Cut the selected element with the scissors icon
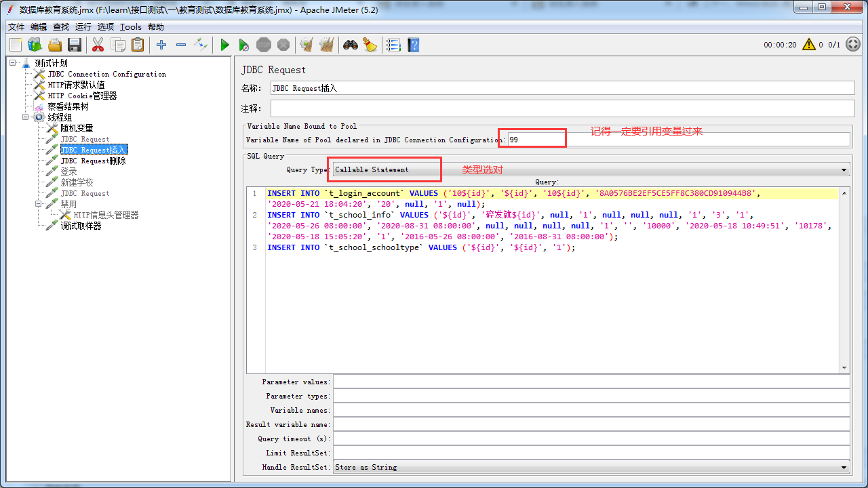Image resolution: width=868 pixels, height=488 pixels. [98, 45]
